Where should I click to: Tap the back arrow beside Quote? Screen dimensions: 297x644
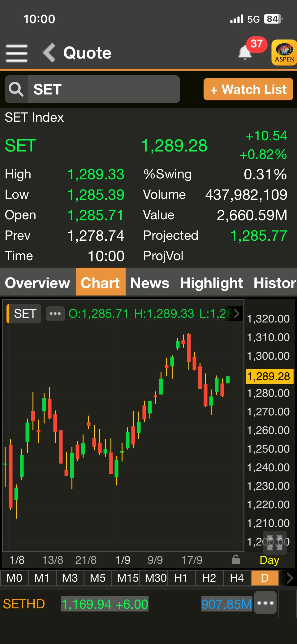(x=49, y=53)
